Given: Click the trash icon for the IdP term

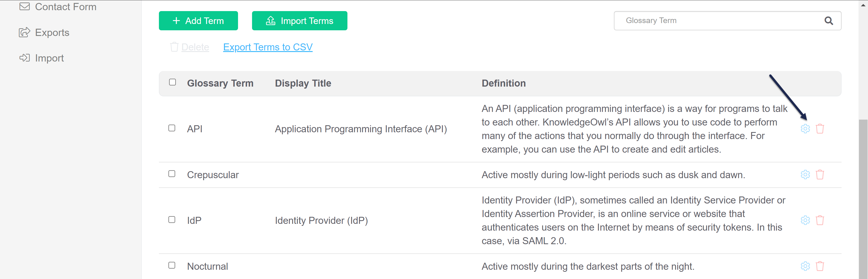Looking at the screenshot, I should pyautogui.click(x=819, y=220).
